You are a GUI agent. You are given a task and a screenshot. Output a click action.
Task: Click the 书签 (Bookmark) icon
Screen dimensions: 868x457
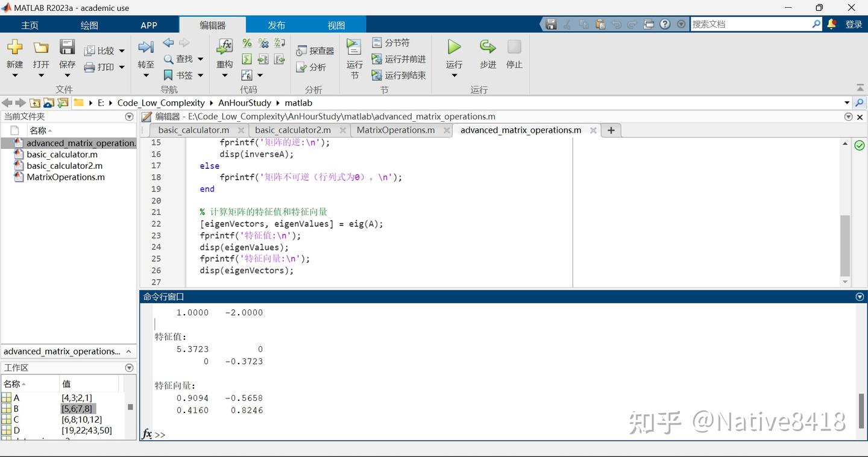click(x=169, y=75)
